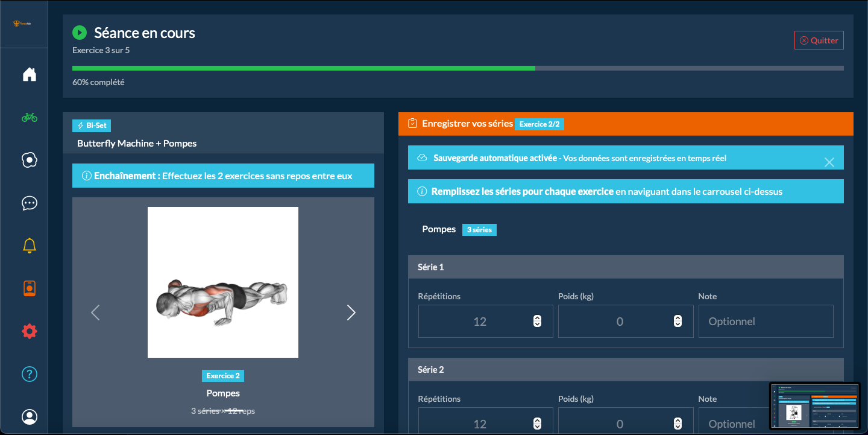Open the picture-in-picture preview thumbnail

[814, 406]
